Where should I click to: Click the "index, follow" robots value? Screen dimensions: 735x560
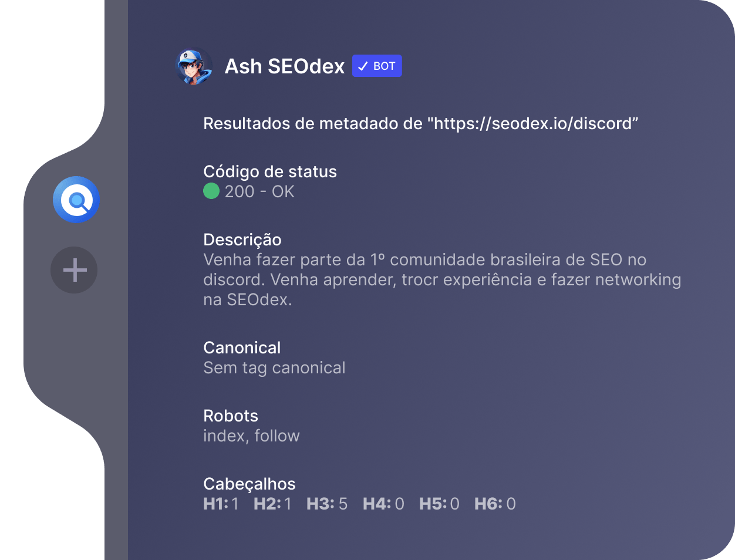pos(251,436)
